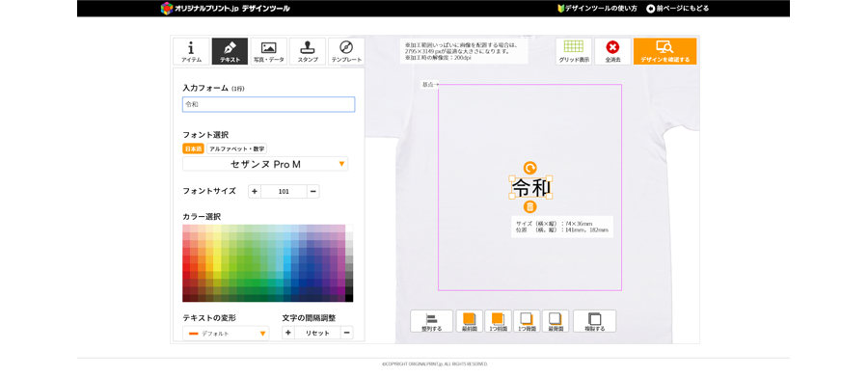This screenshot has height=377, width=868.
Task: Click the bottom-right resize handle of 令和
Action: pyautogui.click(x=549, y=197)
